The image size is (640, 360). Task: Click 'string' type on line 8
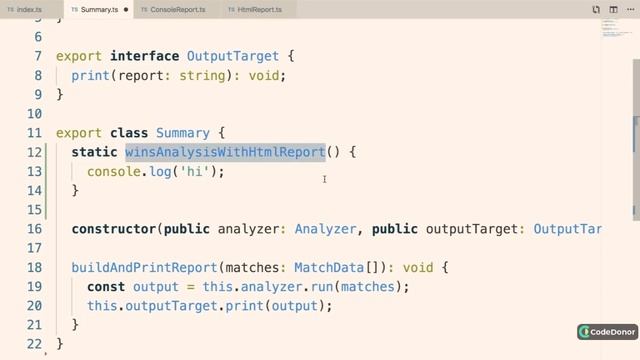[x=202, y=76]
